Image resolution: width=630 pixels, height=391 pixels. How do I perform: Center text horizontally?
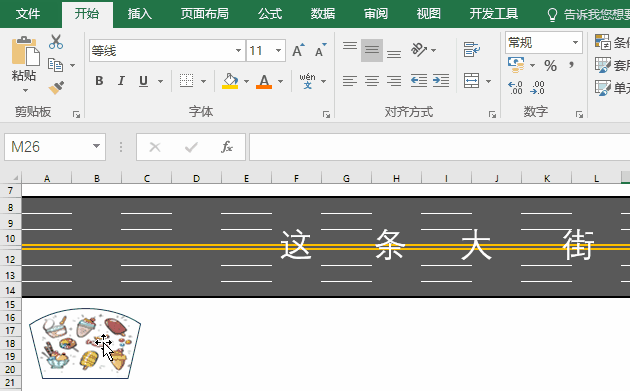[372, 81]
